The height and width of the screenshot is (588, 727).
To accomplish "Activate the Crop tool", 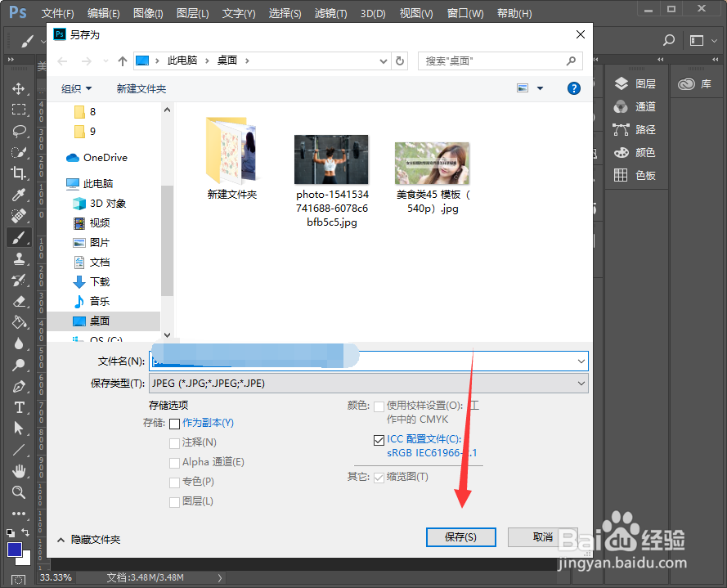I will [20, 173].
